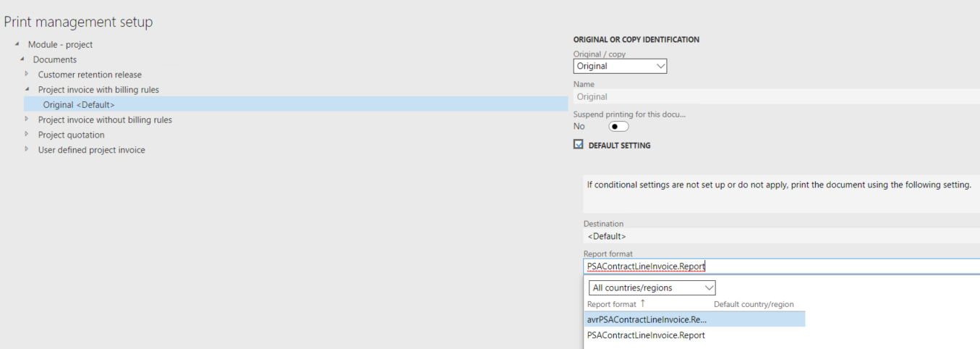Image resolution: width=980 pixels, height=349 pixels.
Task: Open the Original / copy dropdown
Action: pos(620,66)
